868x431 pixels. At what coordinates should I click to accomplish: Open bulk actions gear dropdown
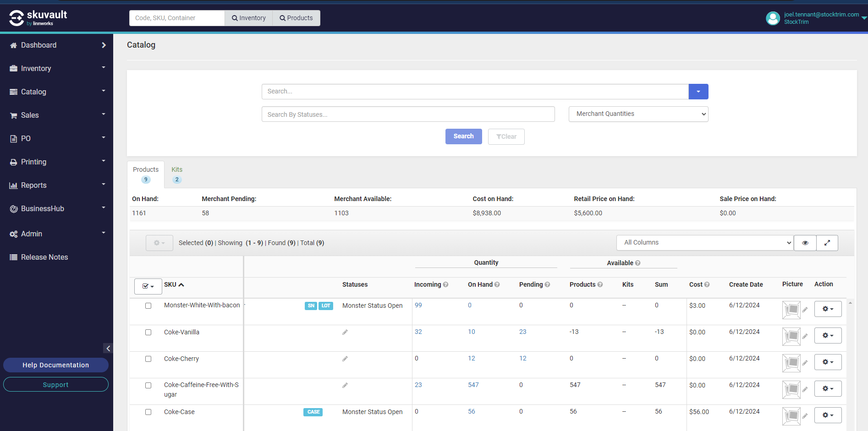[x=159, y=243]
